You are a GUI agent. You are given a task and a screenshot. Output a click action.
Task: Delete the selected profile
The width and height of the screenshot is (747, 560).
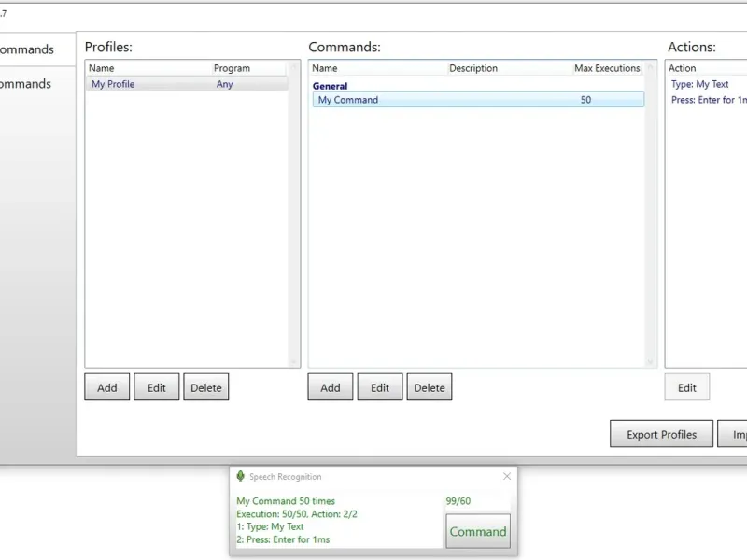(x=206, y=387)
